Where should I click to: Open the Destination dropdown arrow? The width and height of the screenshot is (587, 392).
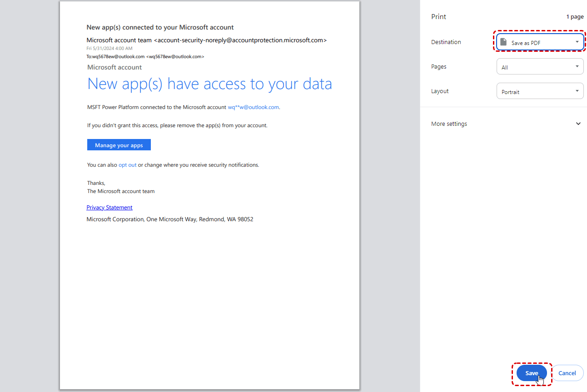(577, 42)
